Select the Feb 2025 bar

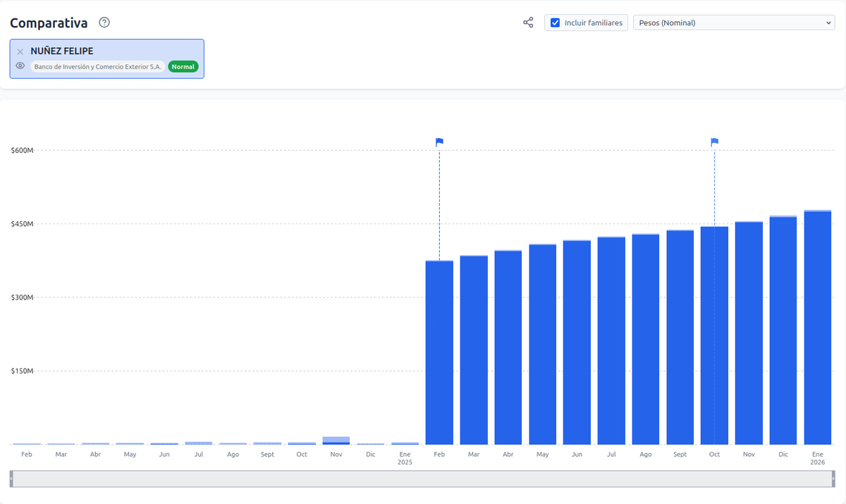(x=440, y=352)
